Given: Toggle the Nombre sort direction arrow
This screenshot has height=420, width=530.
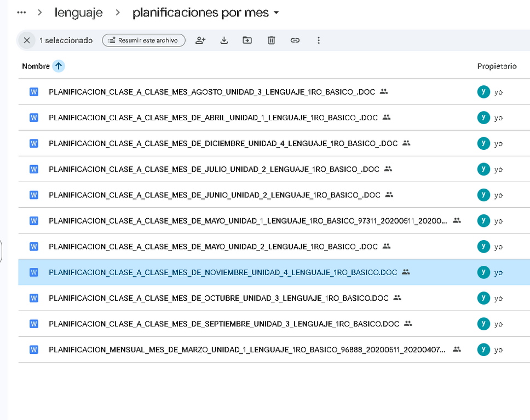Looking at the screenshot, I should pos(59,66).
